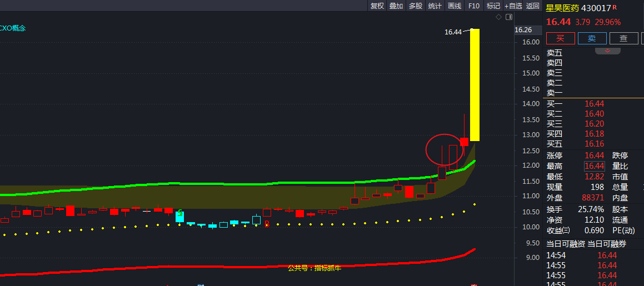The height and width of the screenshot is (286, 644).
Task: Click the 返回 back button
Action: point(533,6)
